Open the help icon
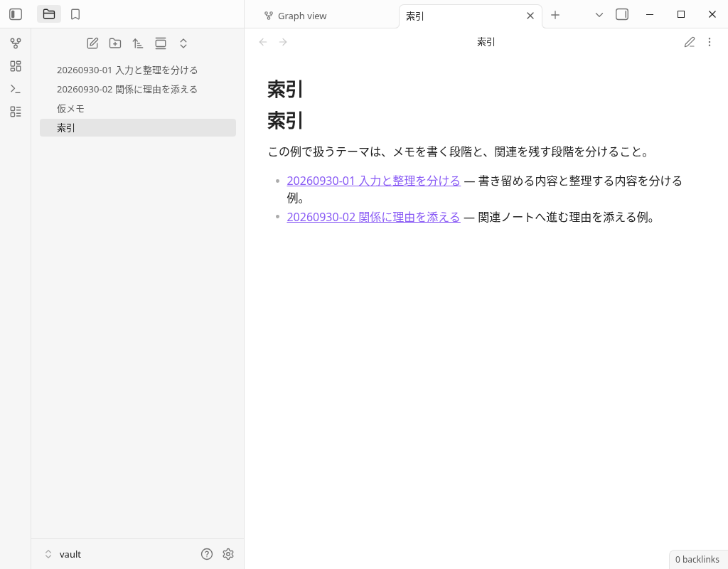 (207, 554)
